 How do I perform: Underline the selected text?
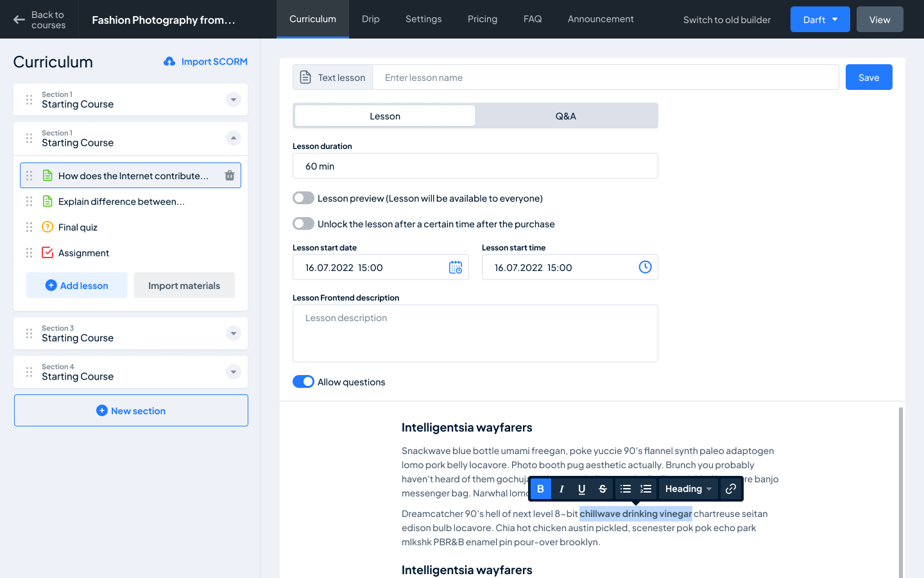[581, 489]
